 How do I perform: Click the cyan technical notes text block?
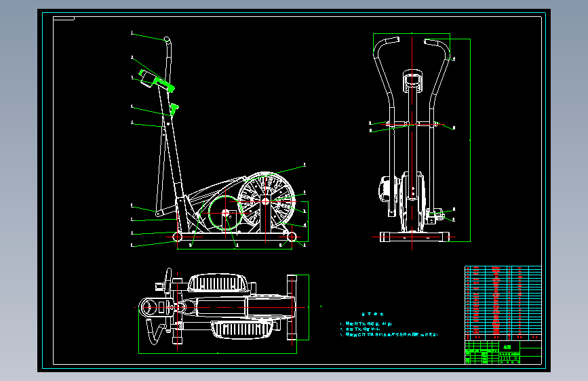[x=389, y=325]
